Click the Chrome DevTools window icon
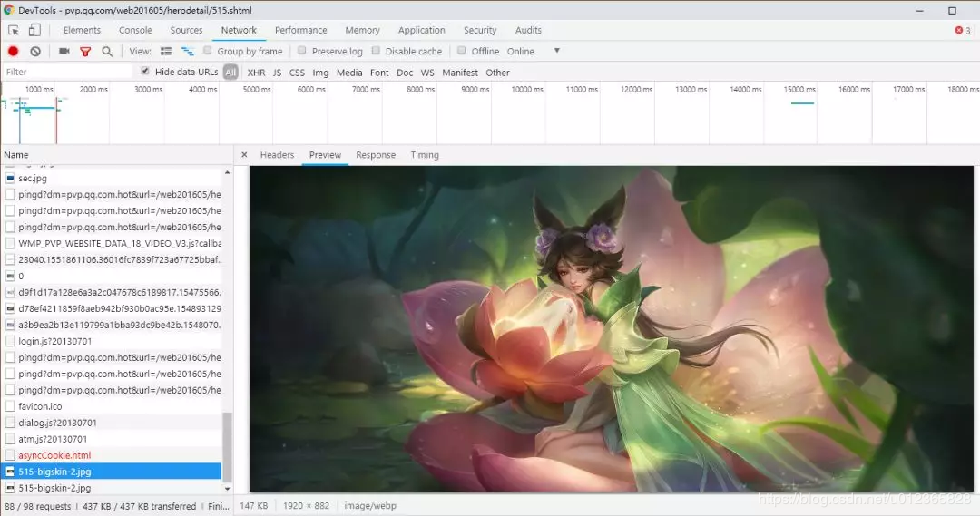Screen dimensions: 980x516 (x=9, y=10)
